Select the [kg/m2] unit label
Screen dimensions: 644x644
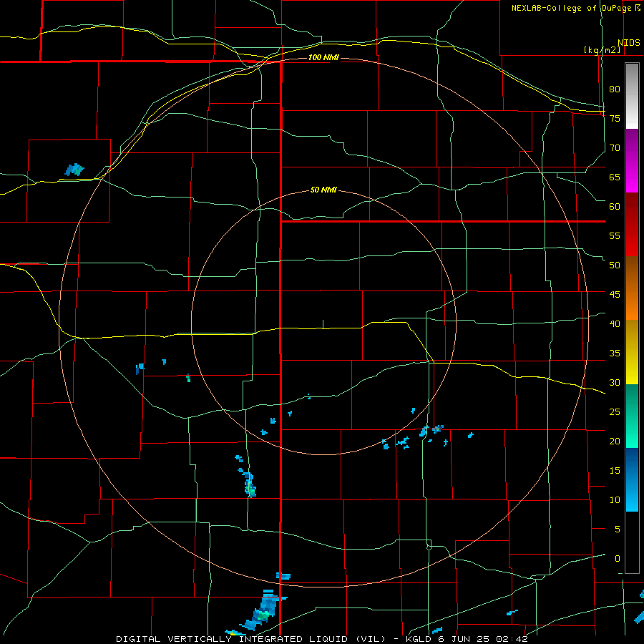[602, 50]
